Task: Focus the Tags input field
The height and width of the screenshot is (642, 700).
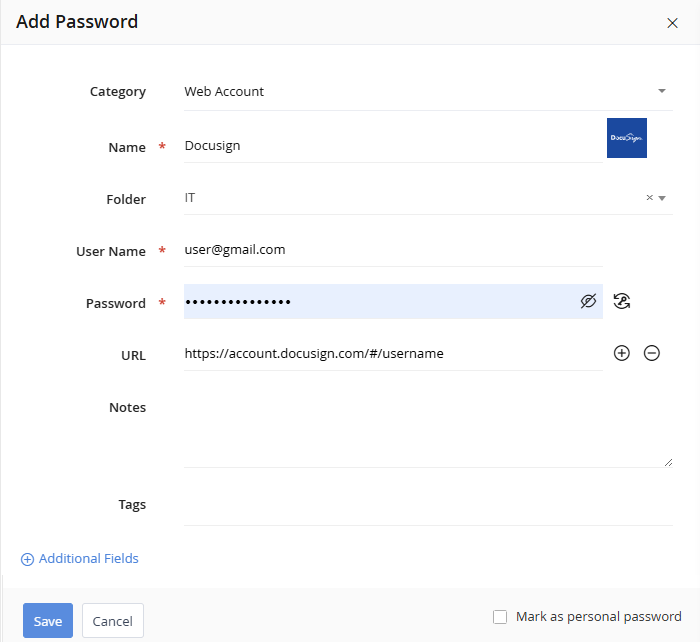Action: click(x=427, y=505)
